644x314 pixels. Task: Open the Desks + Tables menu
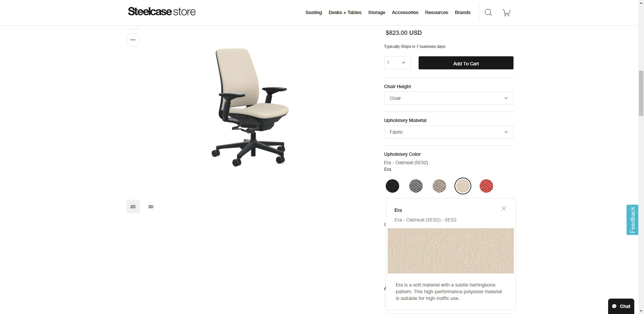(x=345, y=12)
